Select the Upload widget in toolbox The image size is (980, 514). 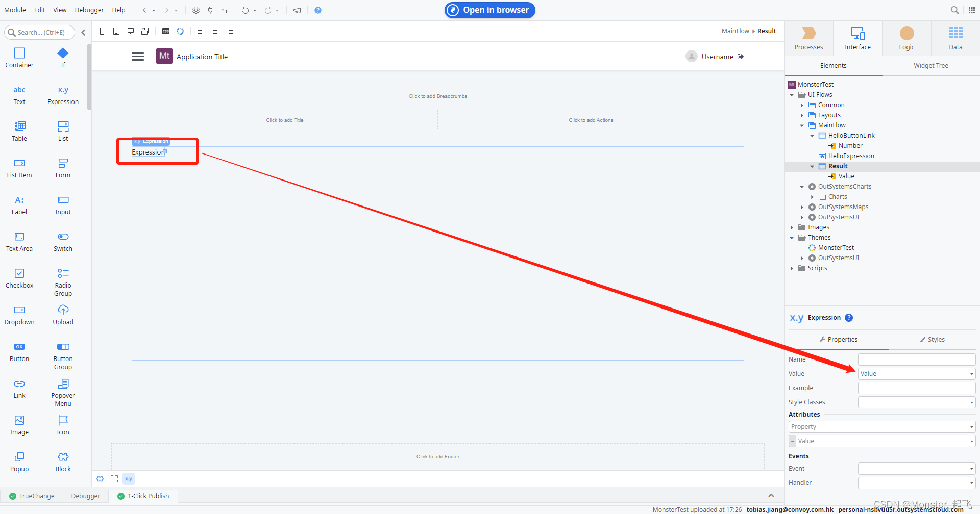(63, 315)
